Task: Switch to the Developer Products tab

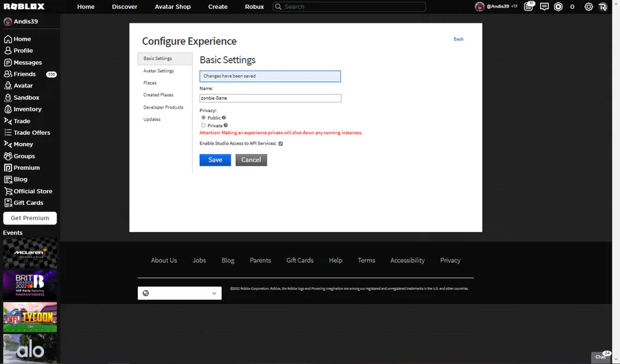Action: point(163,107)
